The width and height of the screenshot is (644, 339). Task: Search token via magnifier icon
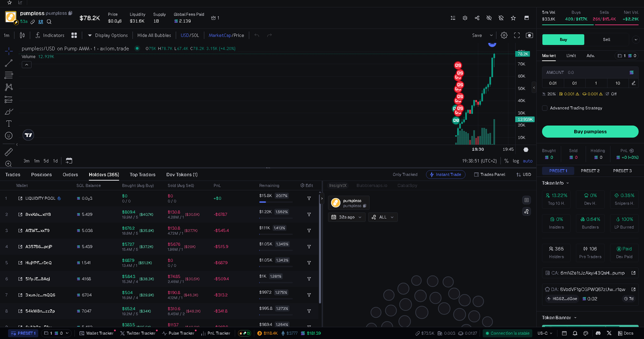pos(49,22)
